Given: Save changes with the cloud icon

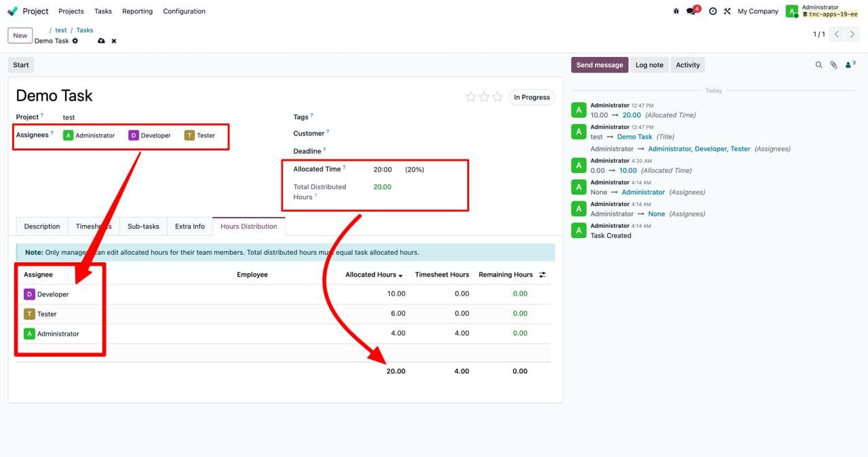Looking at the screenshot, I should (101, 41).
